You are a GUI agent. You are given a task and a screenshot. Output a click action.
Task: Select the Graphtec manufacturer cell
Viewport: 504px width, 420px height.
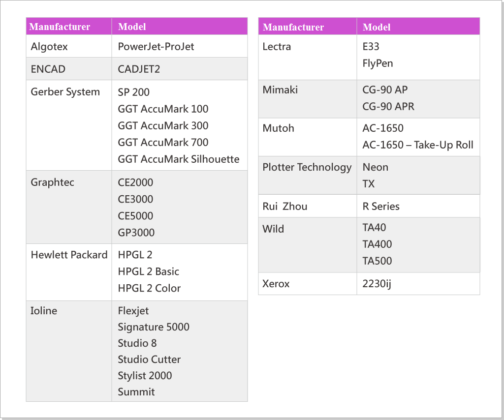tap(52, 182)
